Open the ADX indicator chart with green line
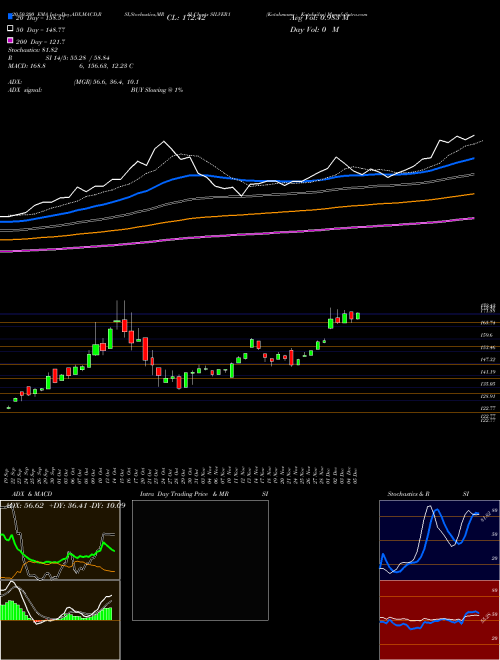The height and width of the screenshot is (660, 500). [x=60, y=540]
